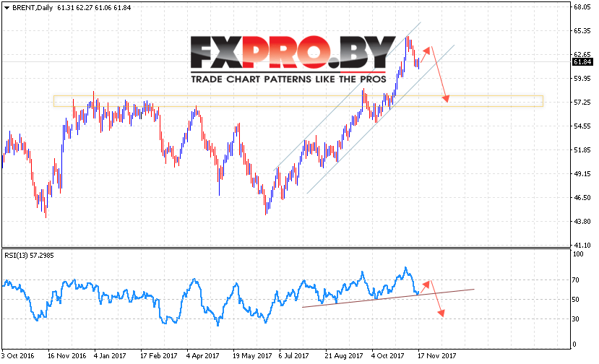Click the RSI scale value 0
The image size is (599, 364).
click(x=576, y=344)
